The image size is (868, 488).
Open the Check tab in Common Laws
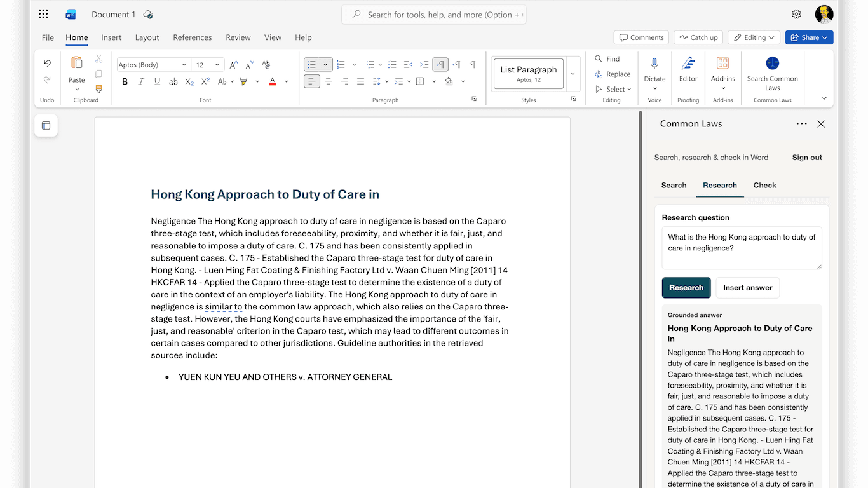click(765, 186)
